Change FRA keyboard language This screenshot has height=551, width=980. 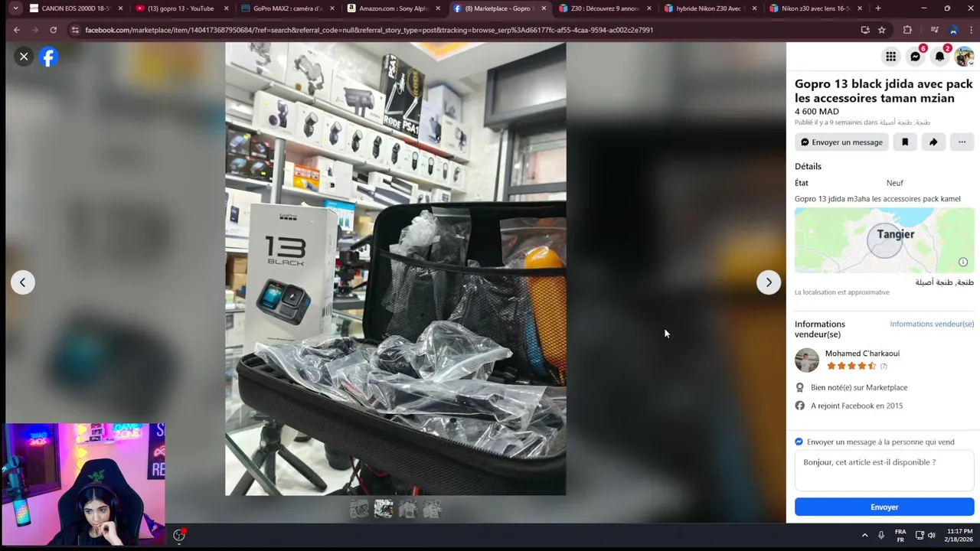point(900,535)
